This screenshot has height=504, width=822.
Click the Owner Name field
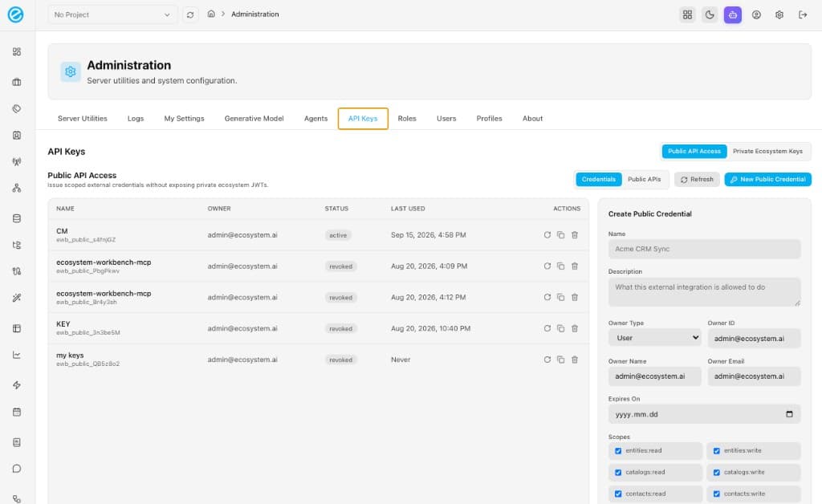[654, 376]
